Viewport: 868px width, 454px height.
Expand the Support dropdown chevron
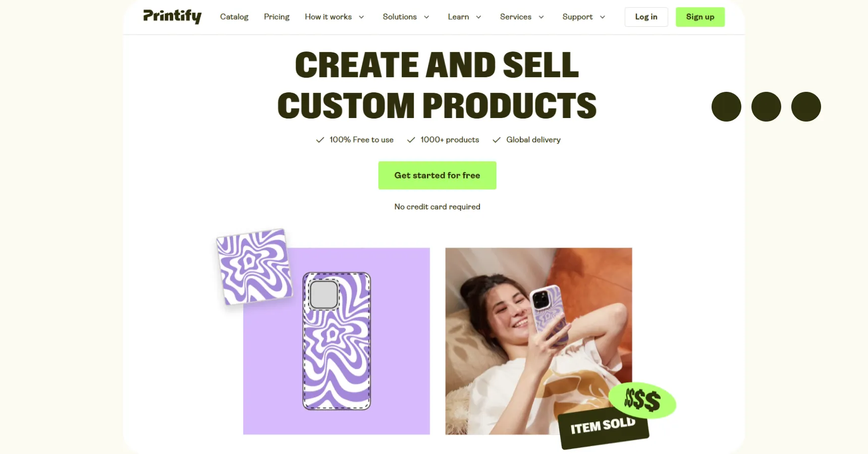[x=603, y=17]
